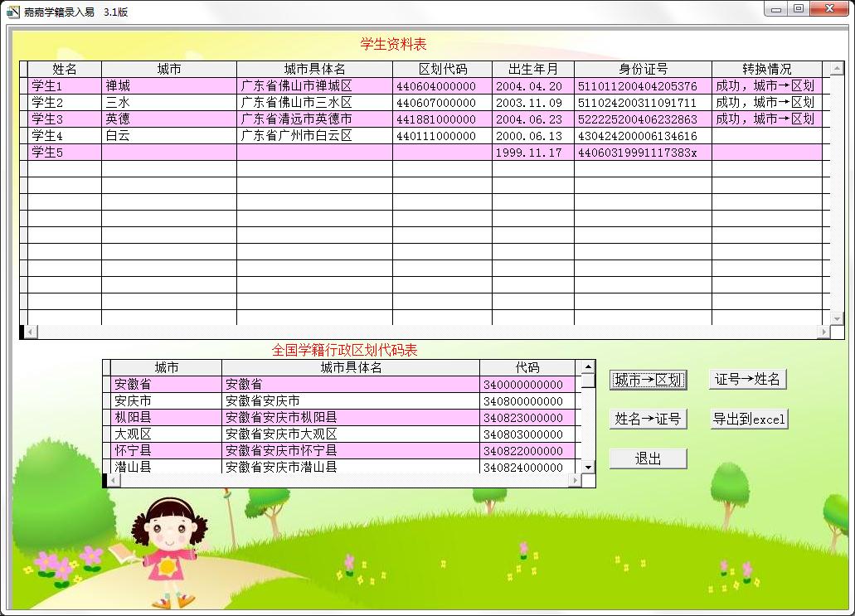Image resolution: width=855 pixels, height=616 pixels.
Task: Click the ID number 430424200006134616 cell
Action: click(x=643, y=136)
